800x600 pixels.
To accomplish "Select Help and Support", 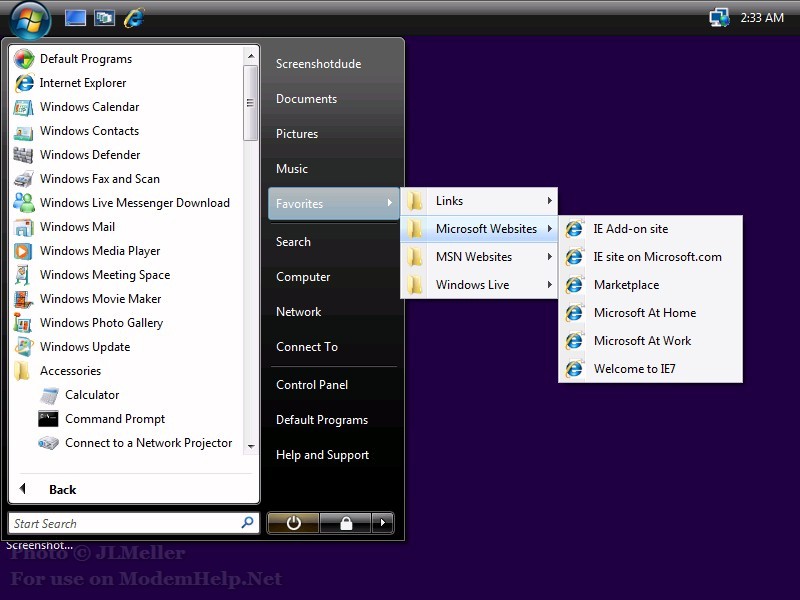I will (322, 455).
